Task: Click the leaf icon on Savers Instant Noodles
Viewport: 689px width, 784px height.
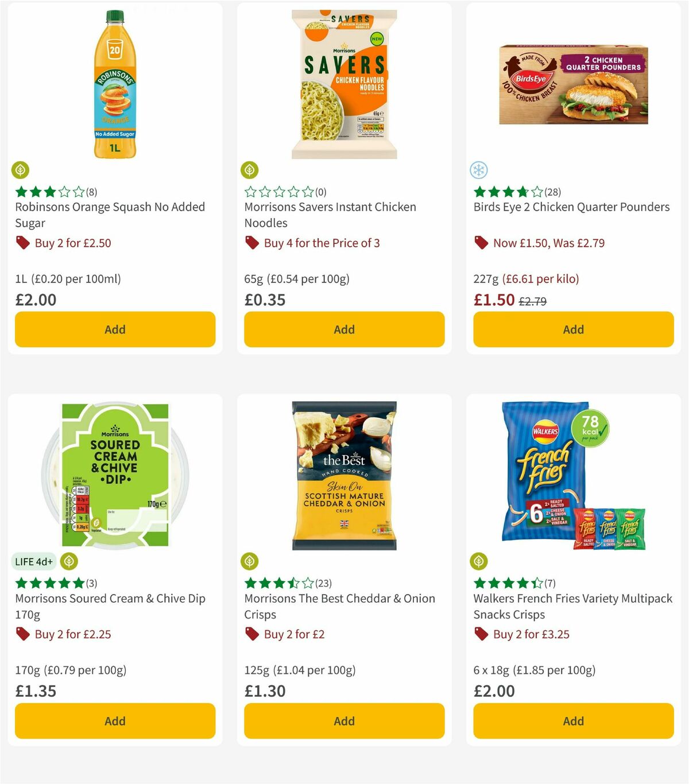Action: point(249,170)
